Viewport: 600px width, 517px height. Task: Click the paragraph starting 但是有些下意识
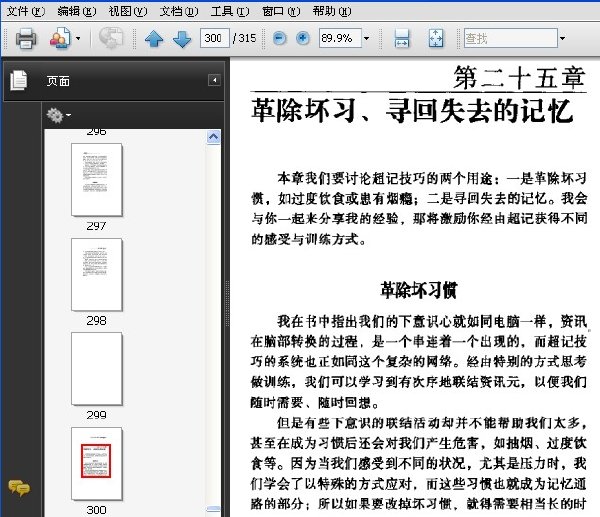(419, 464)
